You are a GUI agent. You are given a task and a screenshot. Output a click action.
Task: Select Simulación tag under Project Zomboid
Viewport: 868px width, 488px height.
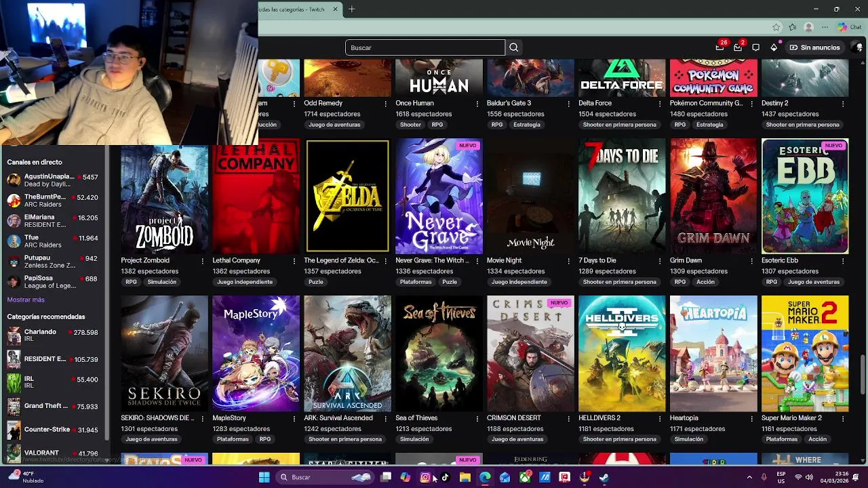(162, 282)
